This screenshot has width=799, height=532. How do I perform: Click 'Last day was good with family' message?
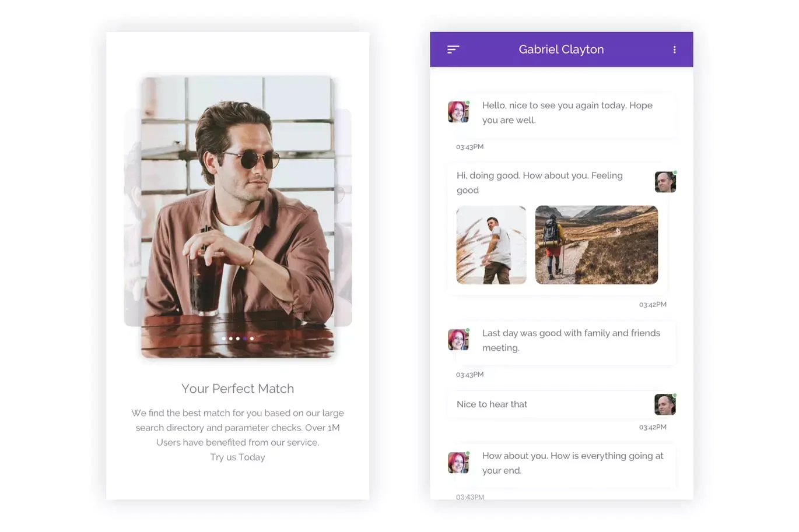click(x=571, y=340)
